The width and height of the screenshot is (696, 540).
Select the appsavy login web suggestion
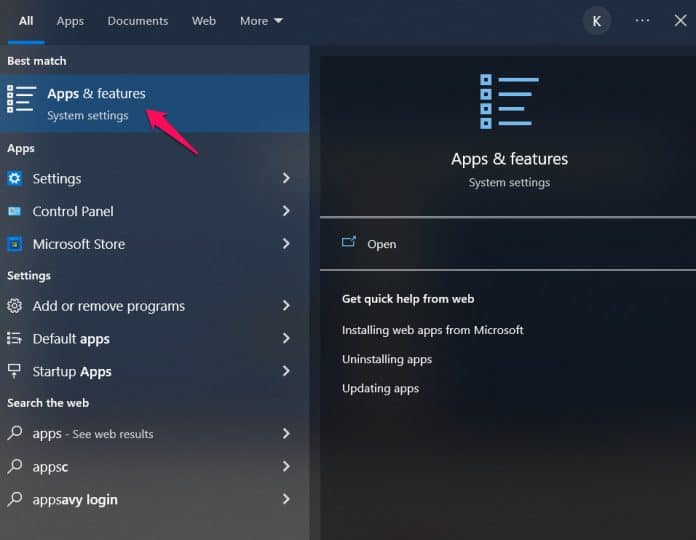pos(75,499)
